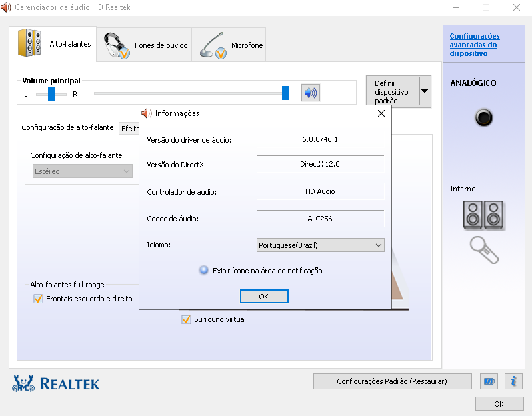Image resolution: width=532 pixels, height=416 pixels.
Task: Click the Alto-falantes full-range label
Action: [67, 285]
